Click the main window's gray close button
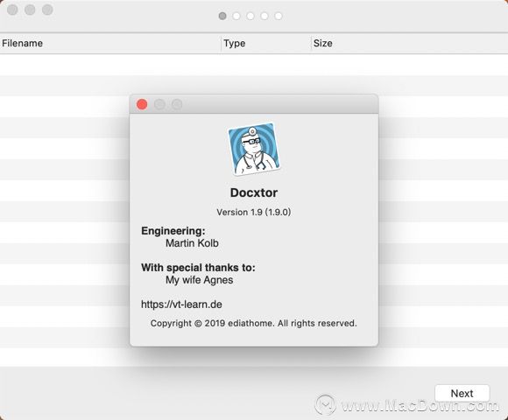Image resolution: width=508 pixels, height=420 pixels. coord(12,10)
